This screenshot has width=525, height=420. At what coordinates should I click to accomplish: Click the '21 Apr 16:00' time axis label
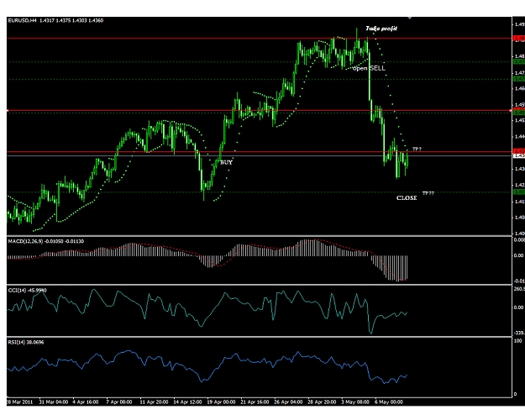(x=255, y=402)
